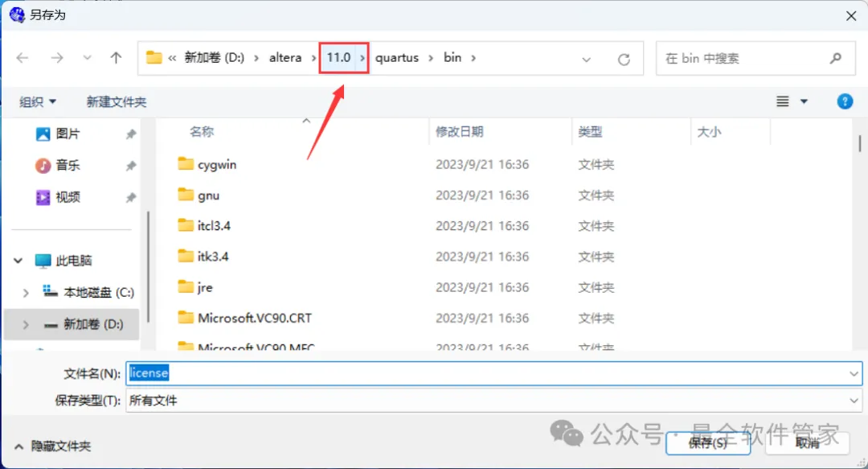Unpin 视频 using its pin icon

pyautogui.click(x=131, y=197)
